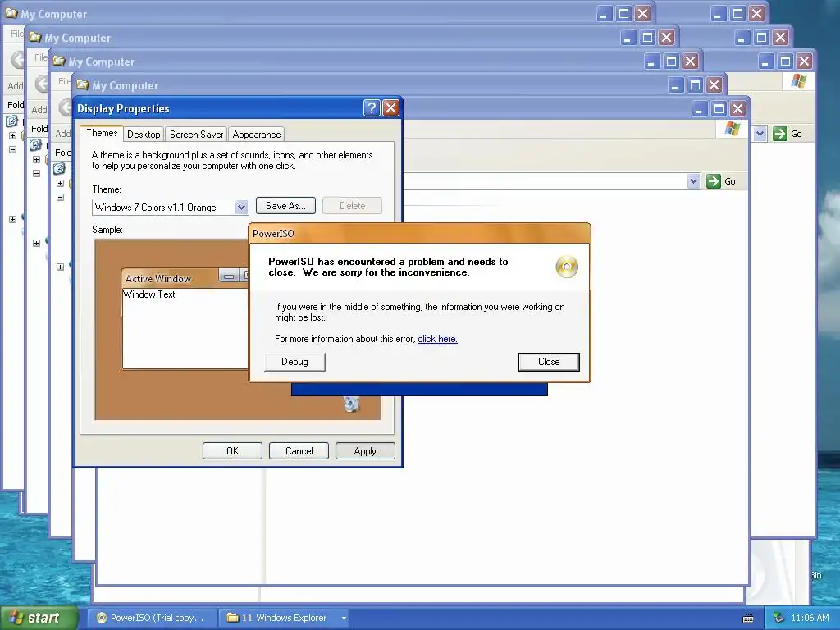840x630 pixels.
Task: Open the Screen Saver tab
Action: tap(197, 135)
